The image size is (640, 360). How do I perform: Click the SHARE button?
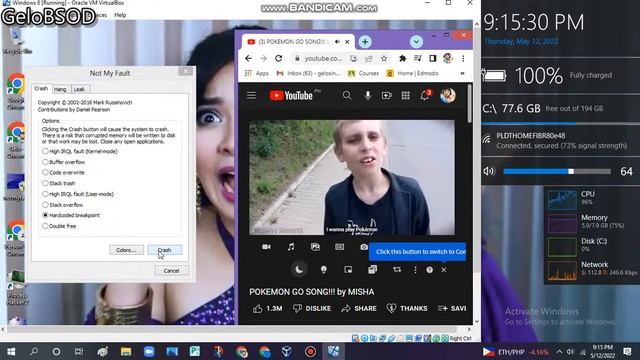[359, 309]
